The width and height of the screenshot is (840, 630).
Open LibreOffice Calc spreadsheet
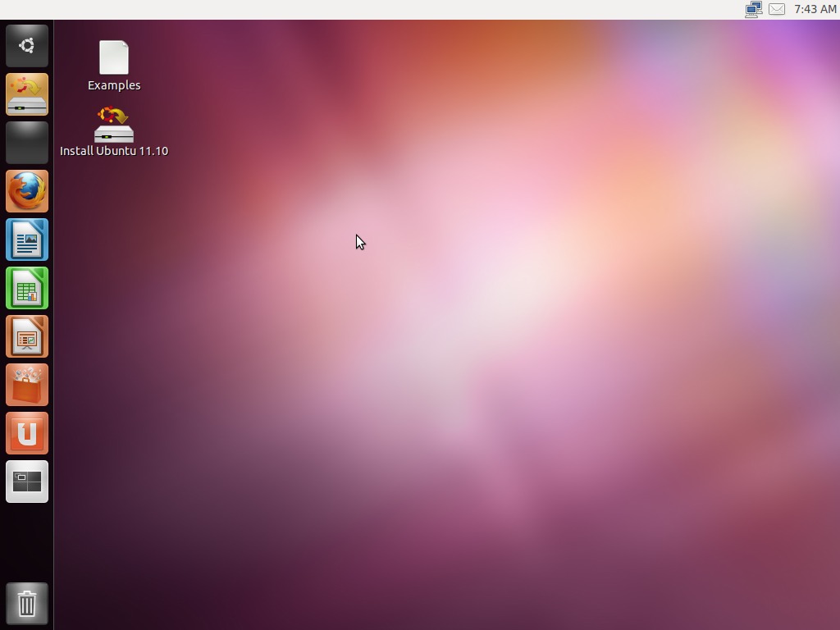27,288
